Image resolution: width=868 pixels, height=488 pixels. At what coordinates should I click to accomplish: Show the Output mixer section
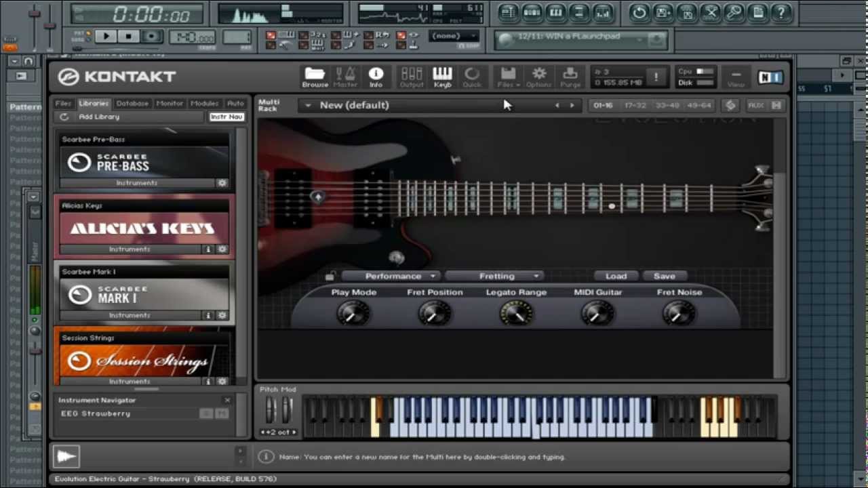(x=412, y=77)
